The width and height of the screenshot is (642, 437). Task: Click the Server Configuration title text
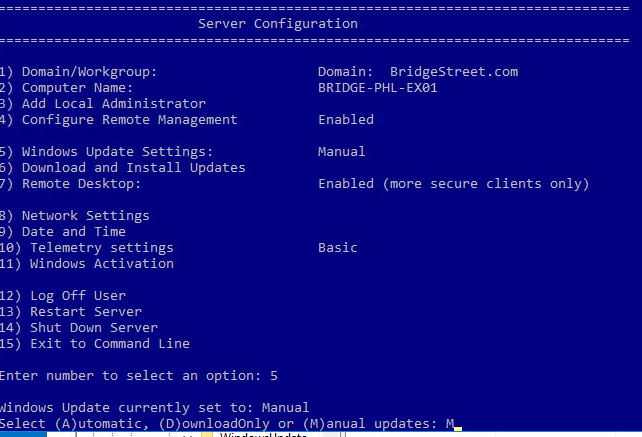(x=278, y=23)
